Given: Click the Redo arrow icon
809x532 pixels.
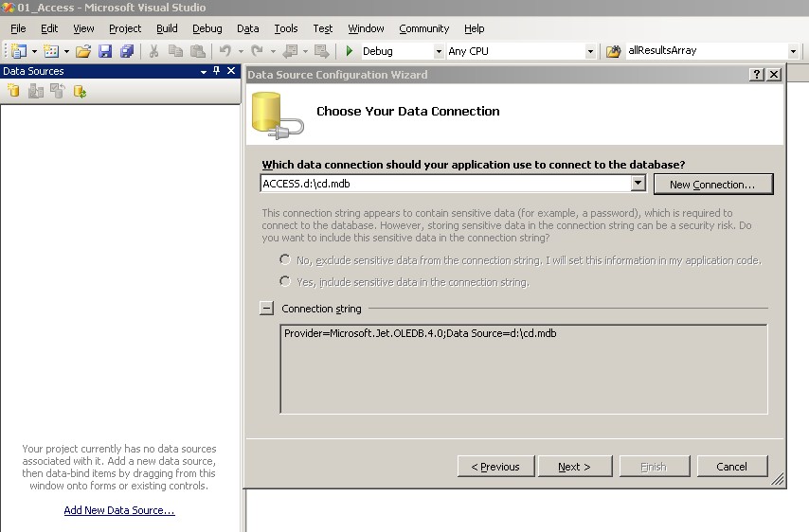Looking at the screenshot, I should [257, 50].
